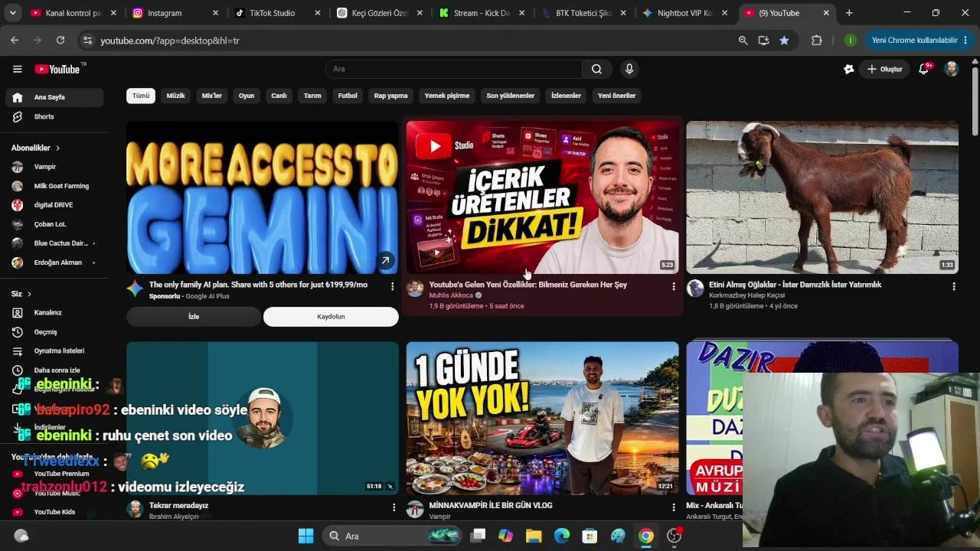Select the Futbol chip
This screenshot has height=551, width=980.
click(x=348, y=96)
